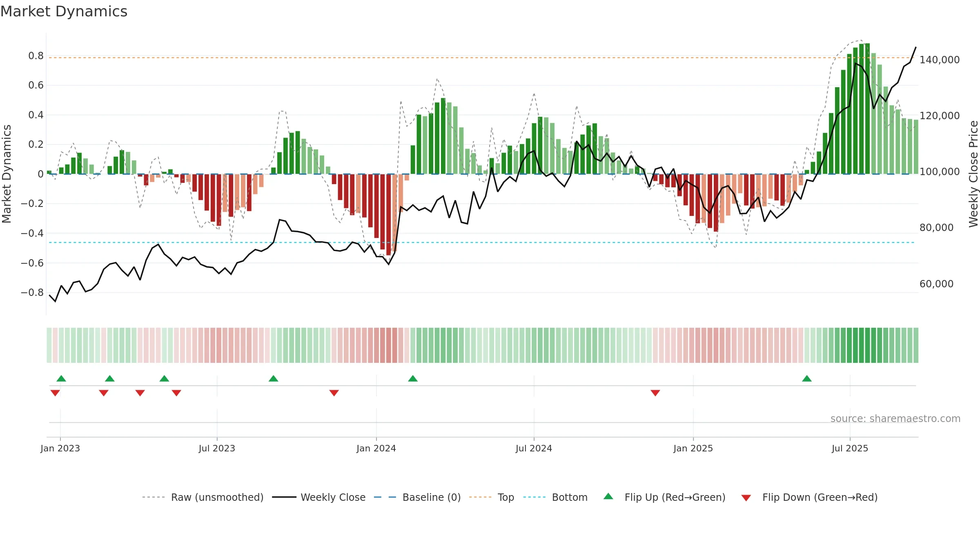
Task: Click the source: sharemaestro.com credit text
Action: (x=895, y=419)
